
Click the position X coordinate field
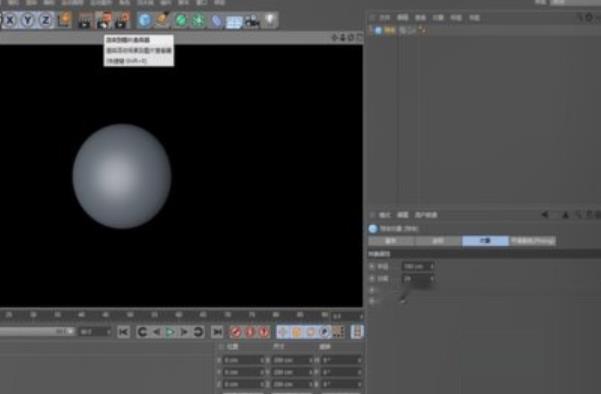pos(243,361)
